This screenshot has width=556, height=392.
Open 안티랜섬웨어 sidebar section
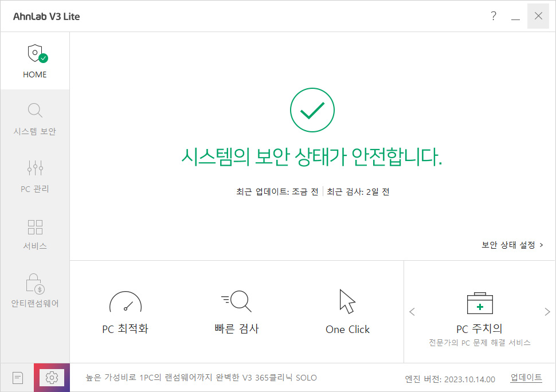point(35,291)
